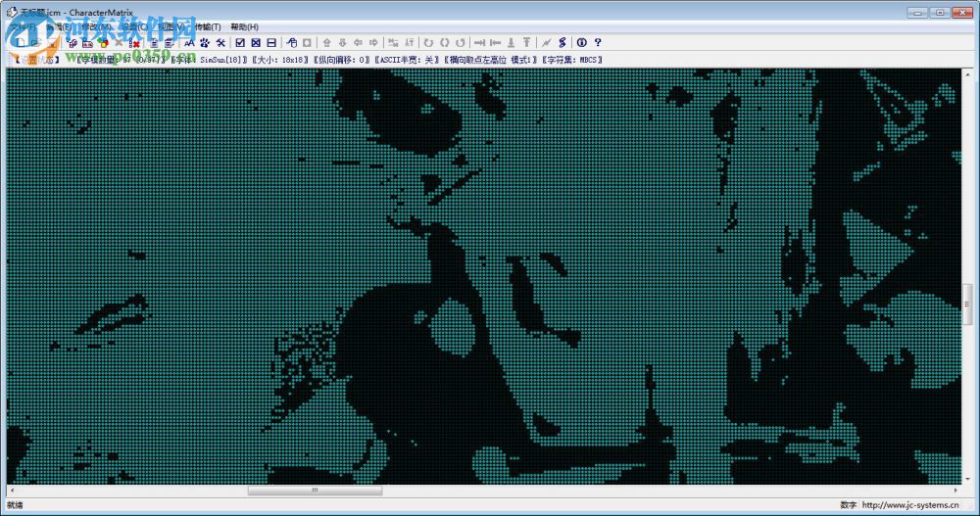Click the shift down arrow icon

[x=342, y=42]
